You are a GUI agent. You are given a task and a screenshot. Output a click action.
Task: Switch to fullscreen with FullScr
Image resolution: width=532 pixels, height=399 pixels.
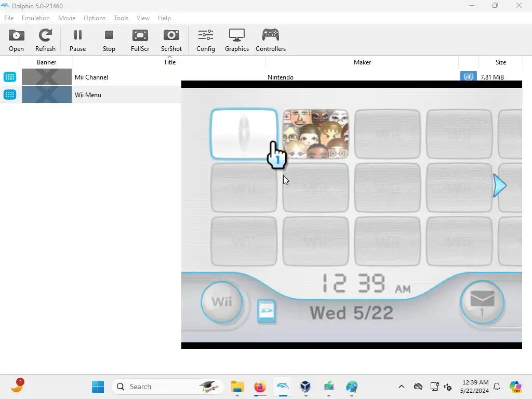[x=140, y=41]
